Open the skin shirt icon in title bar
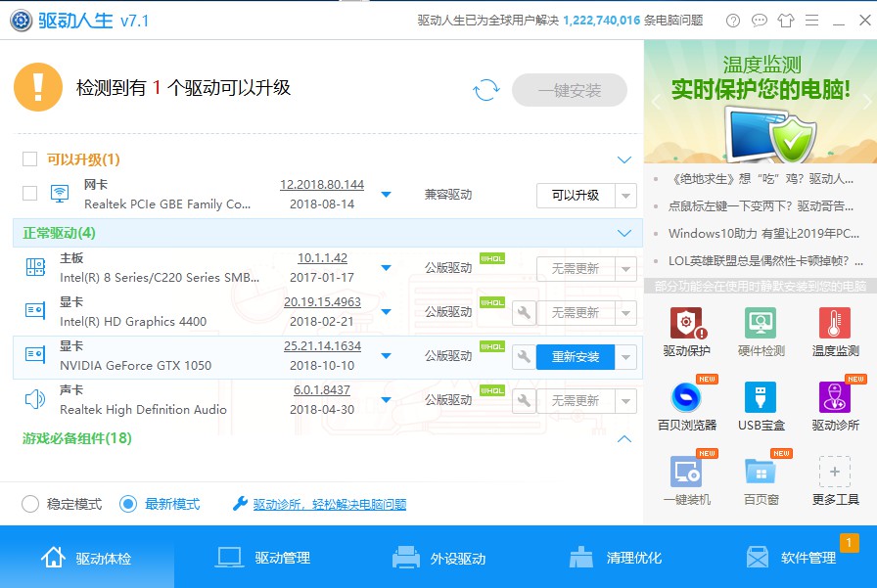Image resolution: width=877 pixels, height=588 pixels. pyautogui.click(x=785, y=21)
